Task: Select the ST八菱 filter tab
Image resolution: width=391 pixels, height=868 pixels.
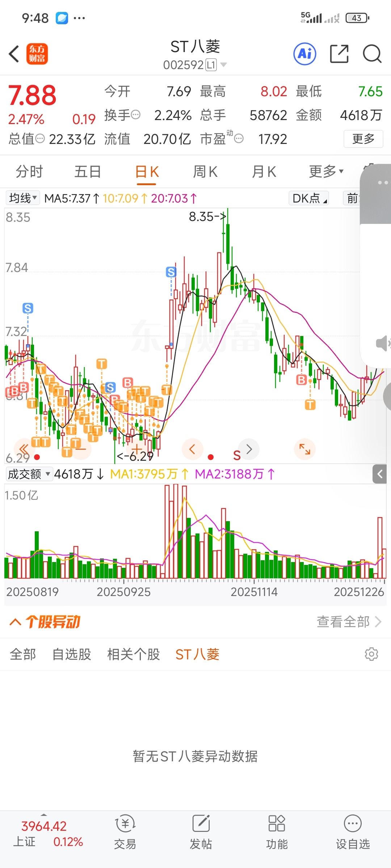Action: [x=197, y=654]
